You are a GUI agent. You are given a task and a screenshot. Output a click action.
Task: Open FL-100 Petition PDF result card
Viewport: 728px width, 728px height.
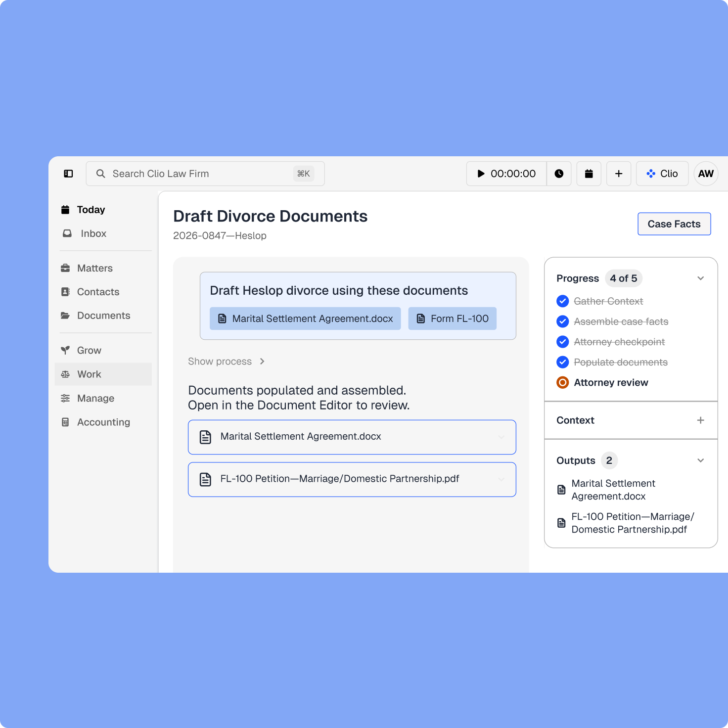point(352,479)
